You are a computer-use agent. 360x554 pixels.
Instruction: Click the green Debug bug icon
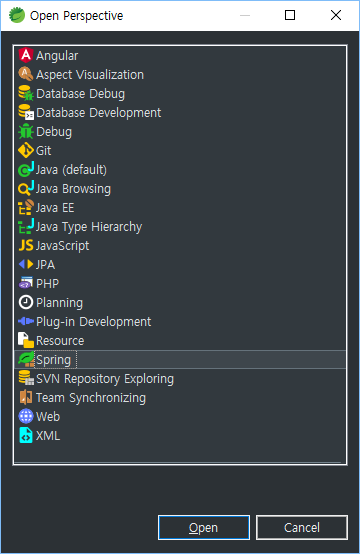(26, 132)
